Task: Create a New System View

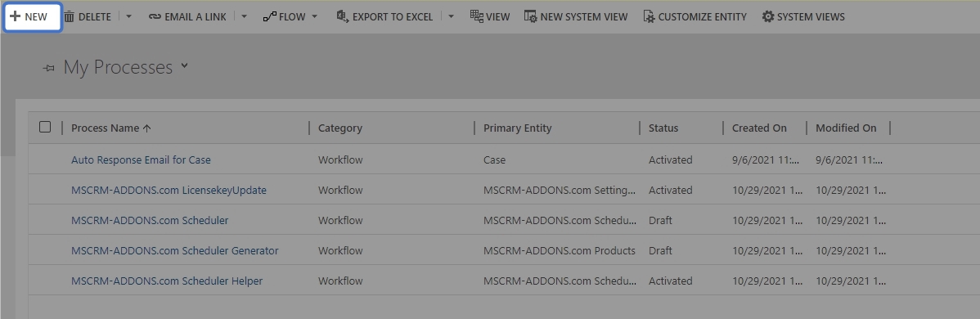Action: 576,17
